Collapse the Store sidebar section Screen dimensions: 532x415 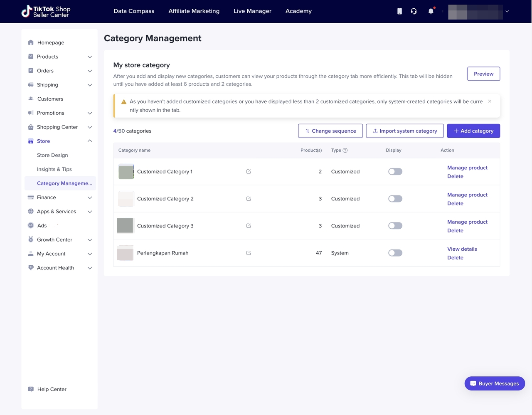pyautogui.click(x=89, y=141)
